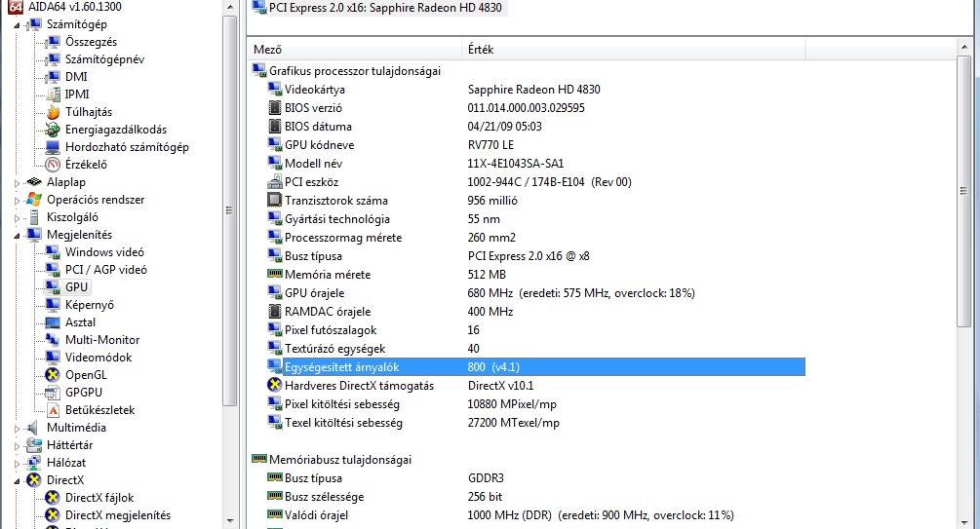This screenshot has height=529, width=980.
Task: Click the Háttértár storage icon
Action: pos(34,444)
